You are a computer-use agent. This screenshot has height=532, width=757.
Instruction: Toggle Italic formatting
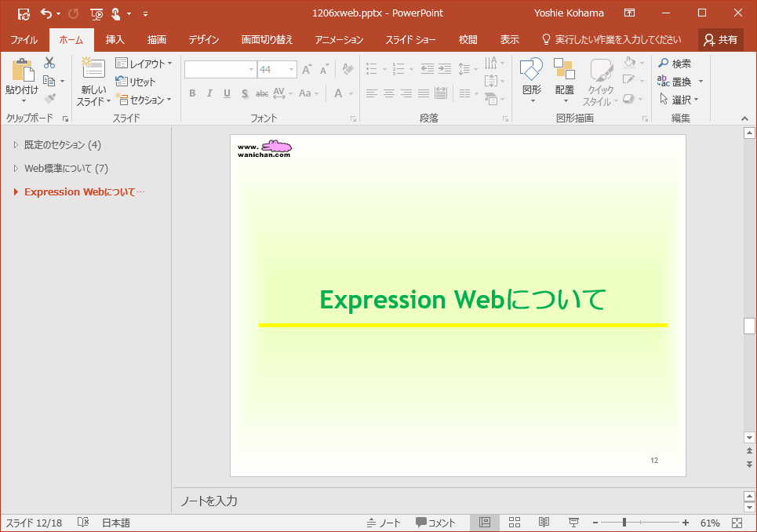209,93
